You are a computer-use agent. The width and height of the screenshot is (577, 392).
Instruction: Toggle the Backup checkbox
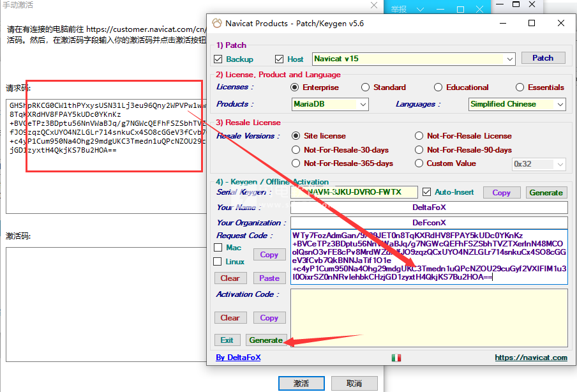point(218,59)
